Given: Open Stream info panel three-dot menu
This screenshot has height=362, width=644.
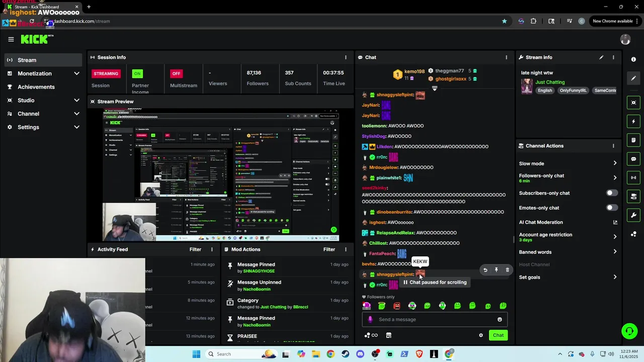Looking at the screenshot, I should coord(613,57).
